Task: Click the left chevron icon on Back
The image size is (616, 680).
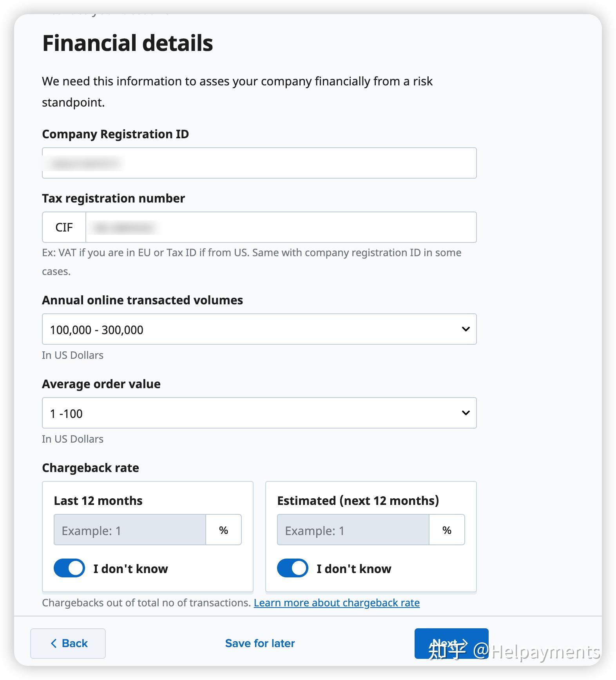Action: (x=54, y=643)
